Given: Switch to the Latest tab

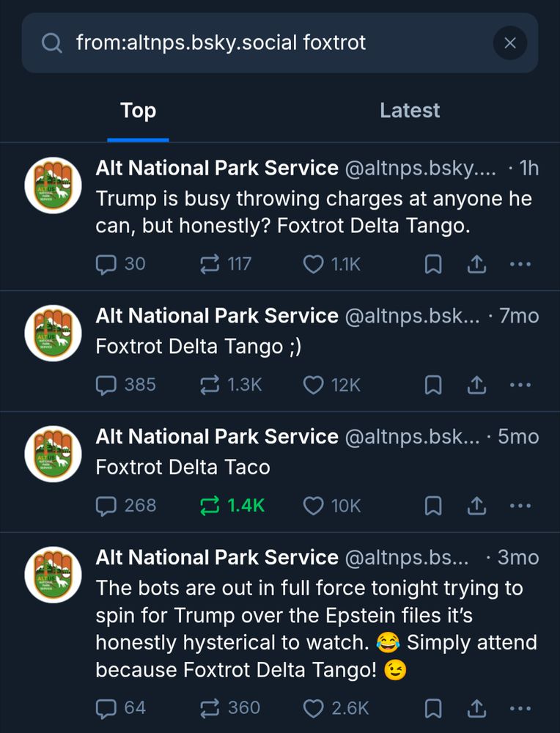Looking at the screenshot, I should [410, 110].
